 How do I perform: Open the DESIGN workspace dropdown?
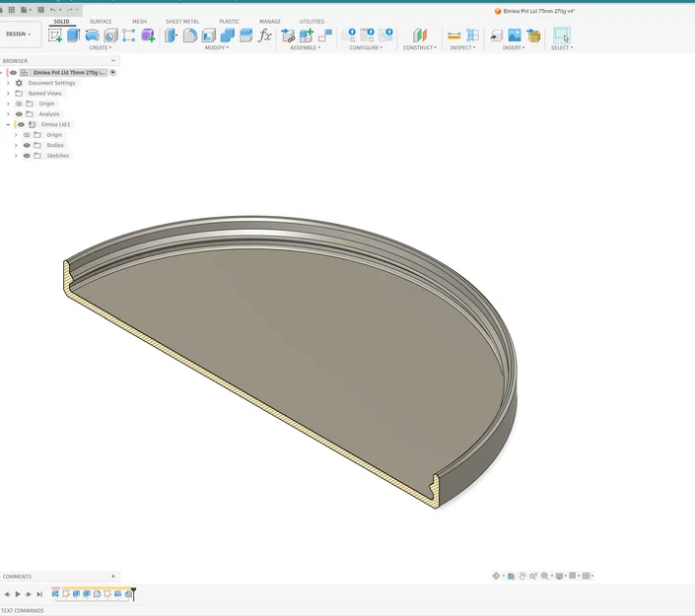19,34
